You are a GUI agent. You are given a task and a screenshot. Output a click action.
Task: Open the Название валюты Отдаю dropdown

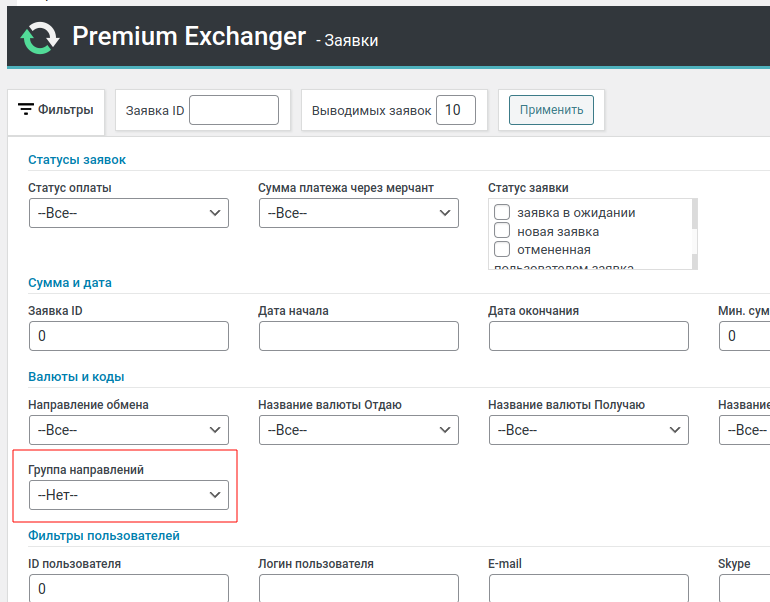click(358, 430)
